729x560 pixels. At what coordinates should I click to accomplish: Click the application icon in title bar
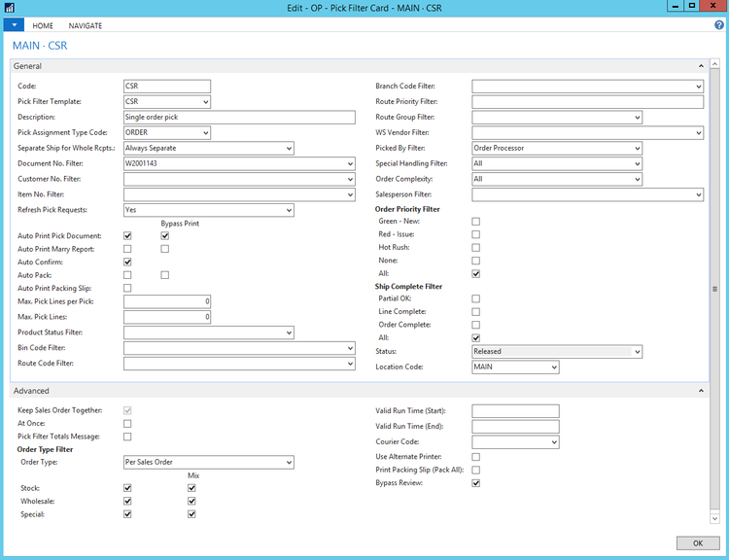10,8
